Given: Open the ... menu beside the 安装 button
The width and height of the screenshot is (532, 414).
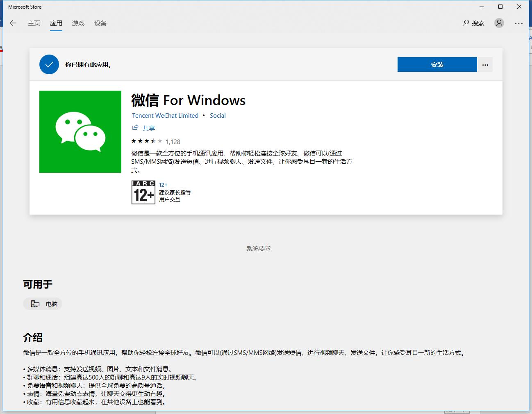Looking at the screenshot, I should [485, 64].
